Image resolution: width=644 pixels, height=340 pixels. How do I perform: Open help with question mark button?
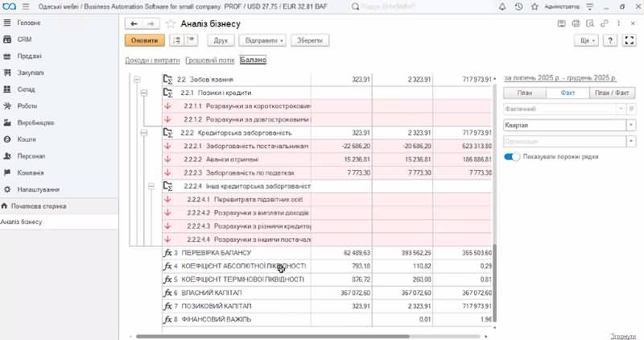tap(611, 39)
